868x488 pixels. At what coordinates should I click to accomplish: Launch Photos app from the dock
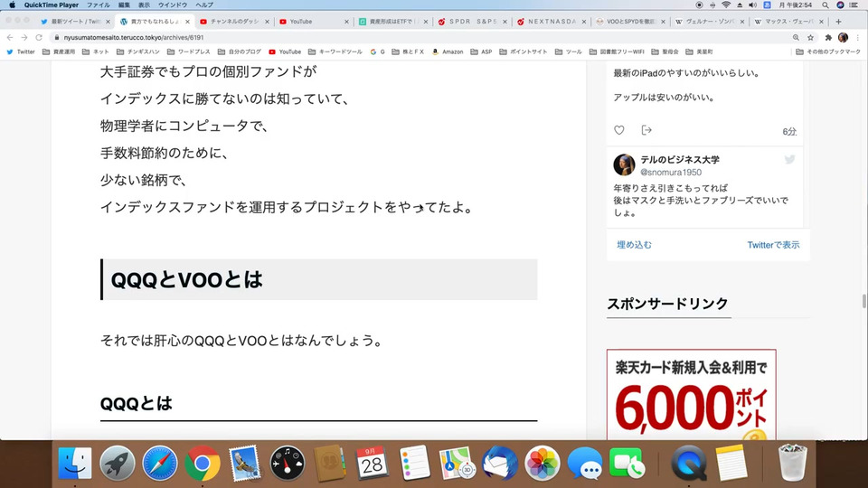click(x=542, y=463)
